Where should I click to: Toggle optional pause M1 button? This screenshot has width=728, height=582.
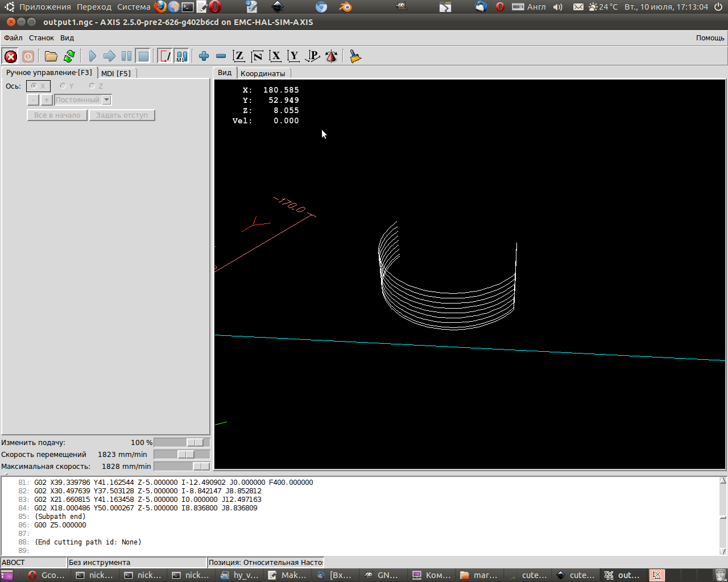pyautogui.click(x=181, y=56)
